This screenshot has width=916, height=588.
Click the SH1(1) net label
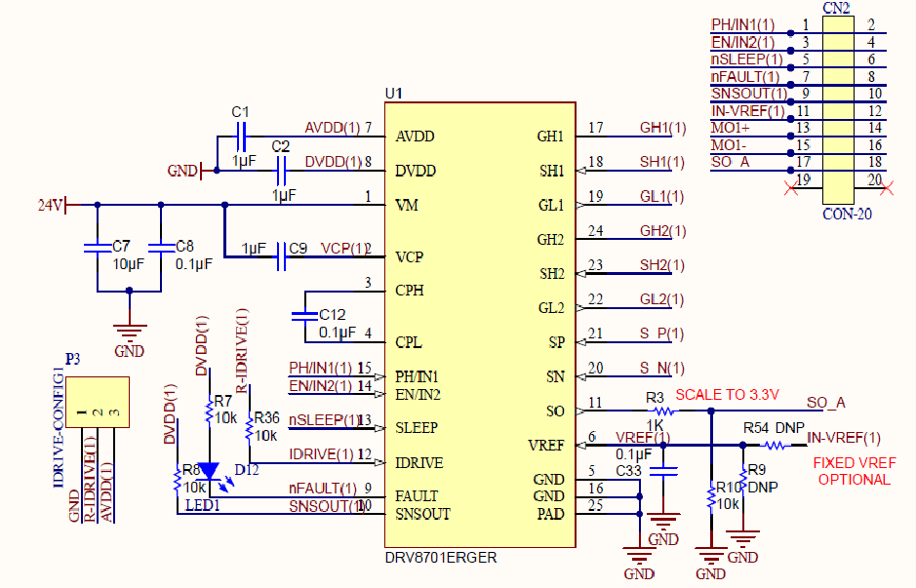(661, 162)
